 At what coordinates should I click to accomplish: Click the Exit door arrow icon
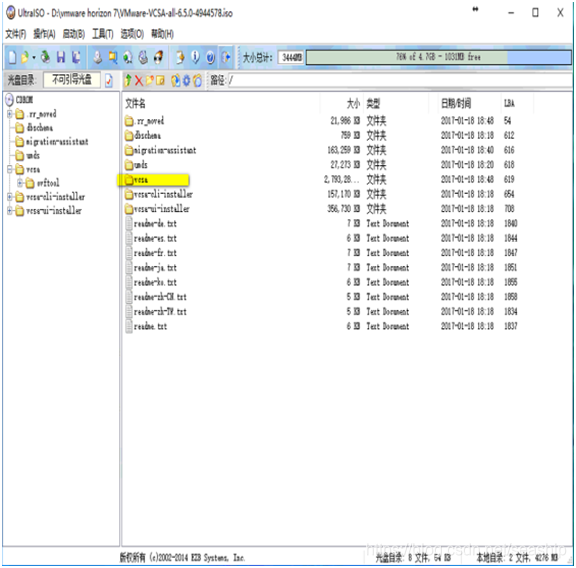[226, 57]
